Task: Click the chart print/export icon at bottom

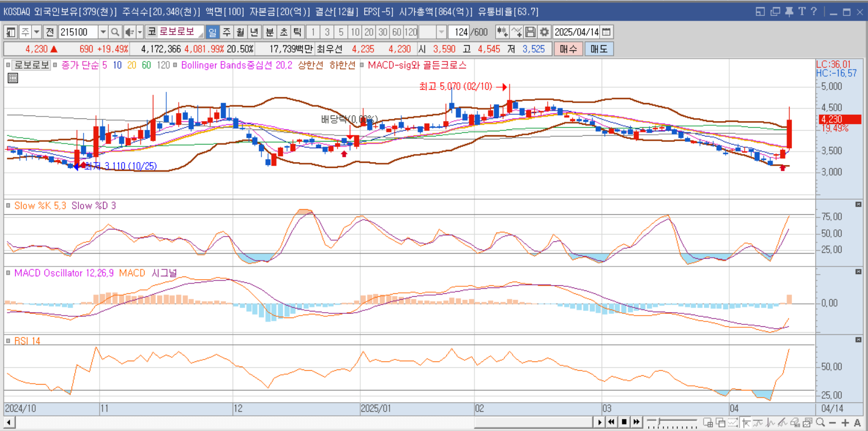Action: click(x=808, y=422)
